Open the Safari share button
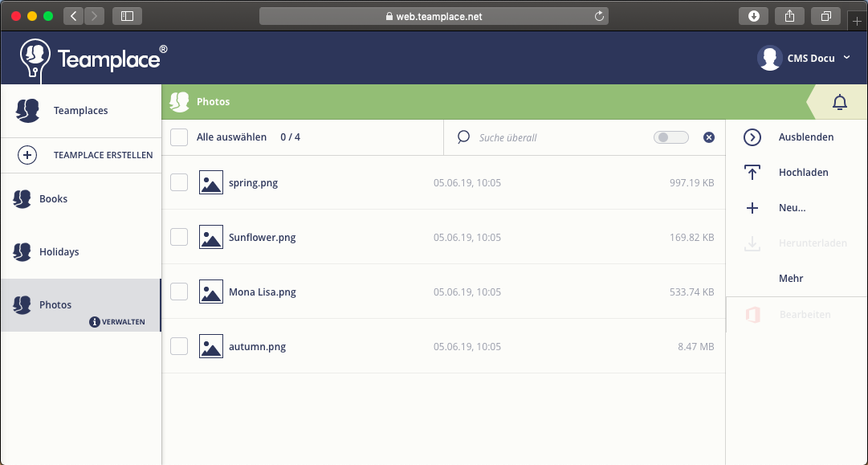The image size is (868, 465). tap(790, 16)
